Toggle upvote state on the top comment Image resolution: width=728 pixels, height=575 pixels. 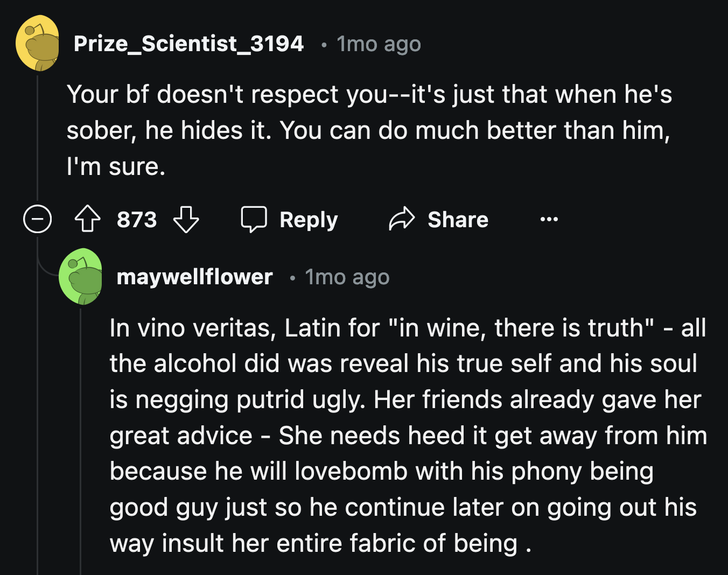(x=88, y=219)
